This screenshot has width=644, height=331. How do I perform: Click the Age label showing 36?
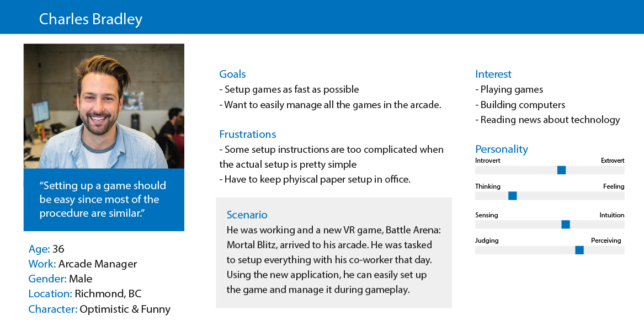point(46,249)
